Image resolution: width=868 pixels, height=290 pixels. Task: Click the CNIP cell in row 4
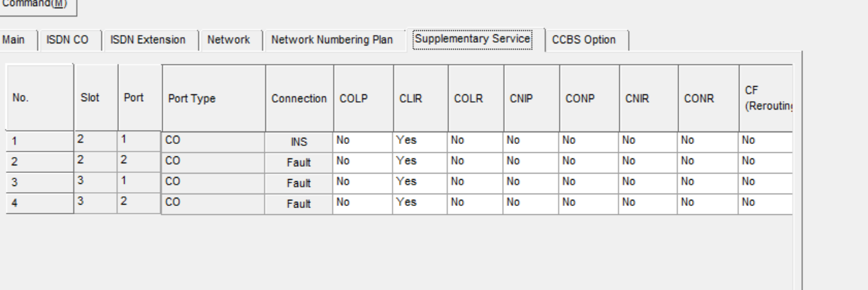[x=532, y=203]
